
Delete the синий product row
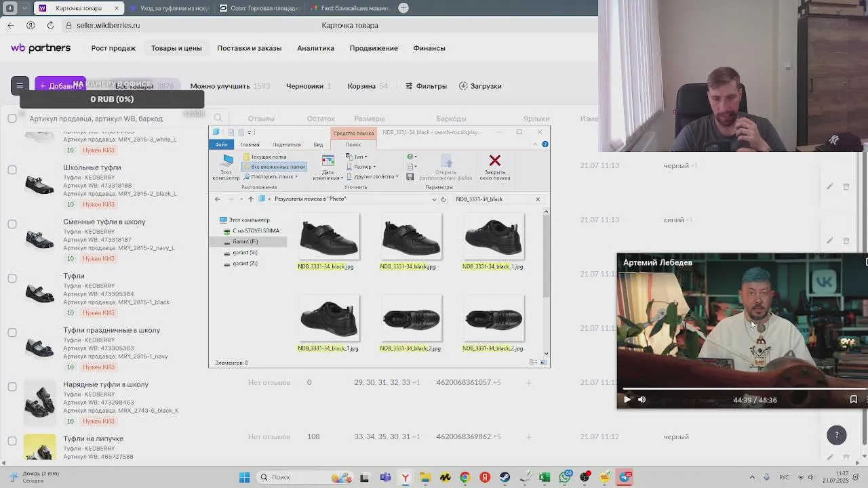pos(846,241)
